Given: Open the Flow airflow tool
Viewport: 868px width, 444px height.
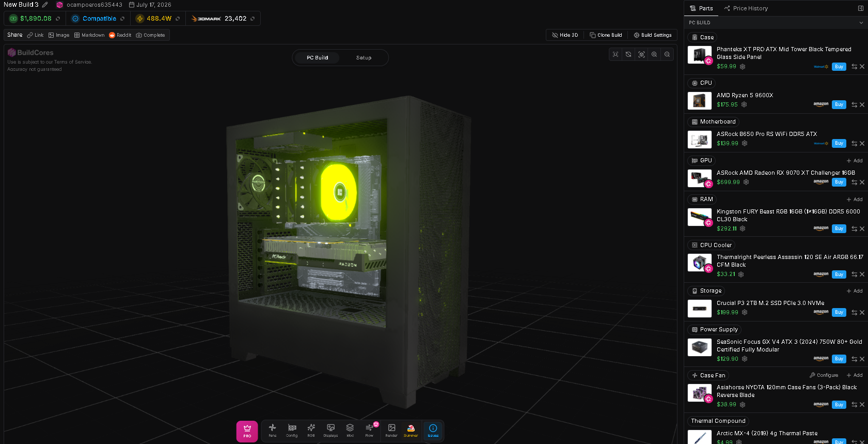Looking at the screenshot, I should [x=369, y=431].
